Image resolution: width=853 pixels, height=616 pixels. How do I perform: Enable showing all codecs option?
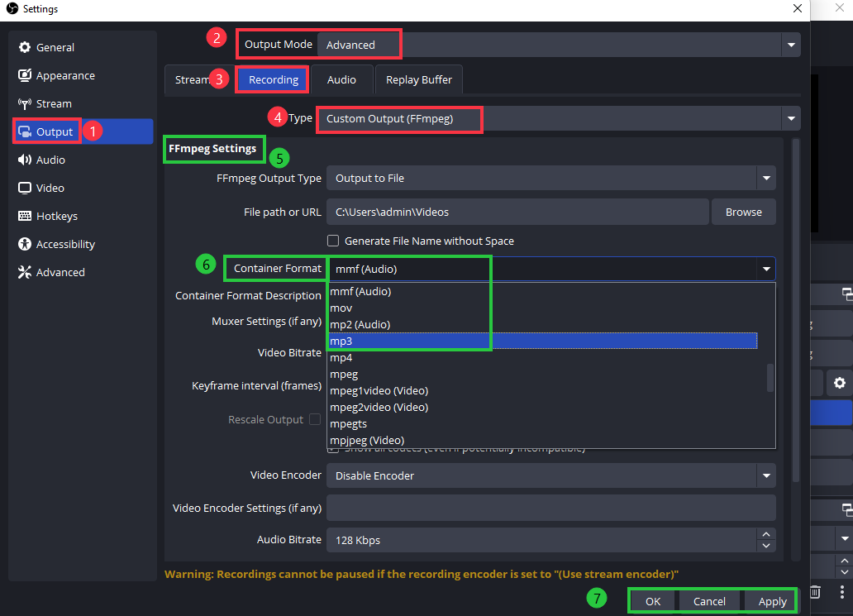[333, 447]
